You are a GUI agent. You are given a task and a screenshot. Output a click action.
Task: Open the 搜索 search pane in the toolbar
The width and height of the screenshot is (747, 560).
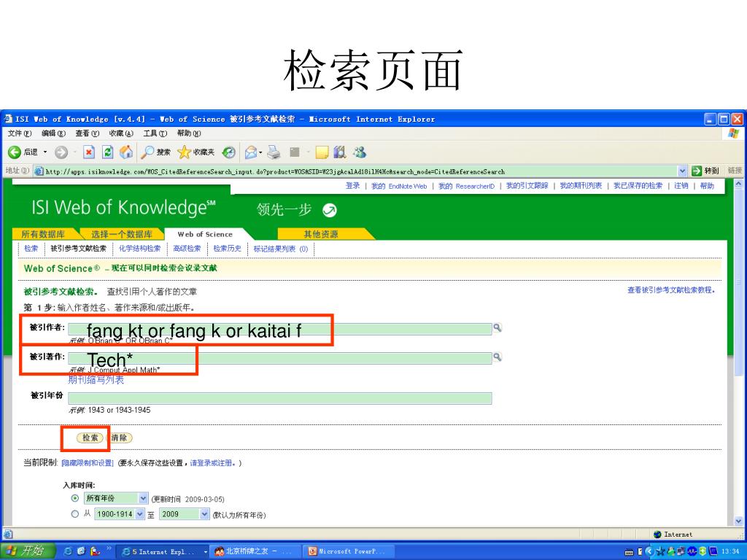click(156, 152)
